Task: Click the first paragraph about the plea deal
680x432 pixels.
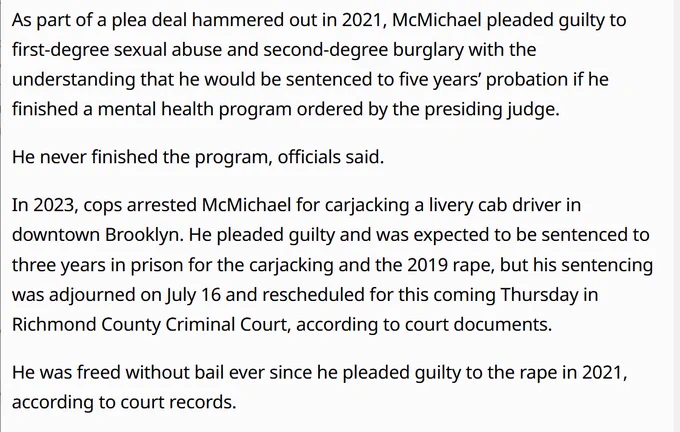Action: pos(330,62)
